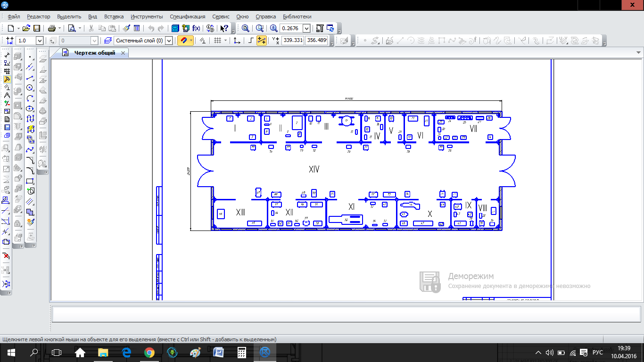Open the library manager icon
Image resolution: width=644 pixels, height=362 pixels.
point(175,28)
